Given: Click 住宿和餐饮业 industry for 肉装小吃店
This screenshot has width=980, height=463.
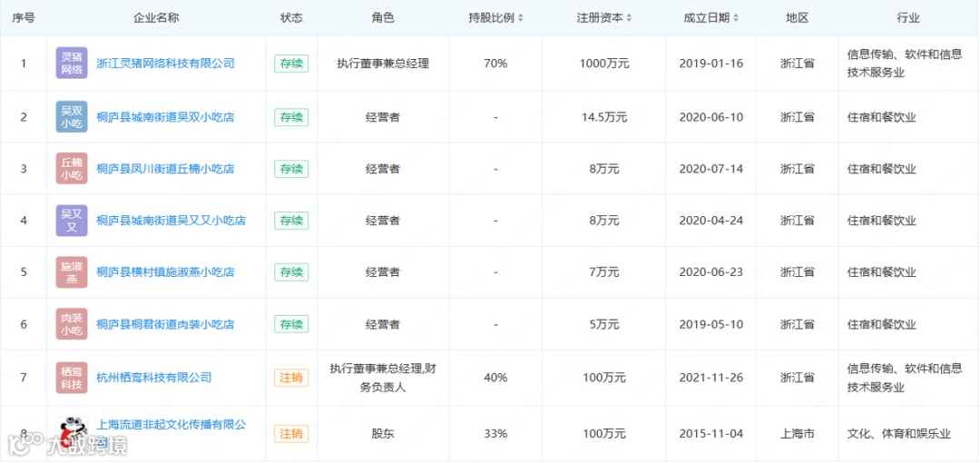Looking at the screenshot, I should 881,324.
